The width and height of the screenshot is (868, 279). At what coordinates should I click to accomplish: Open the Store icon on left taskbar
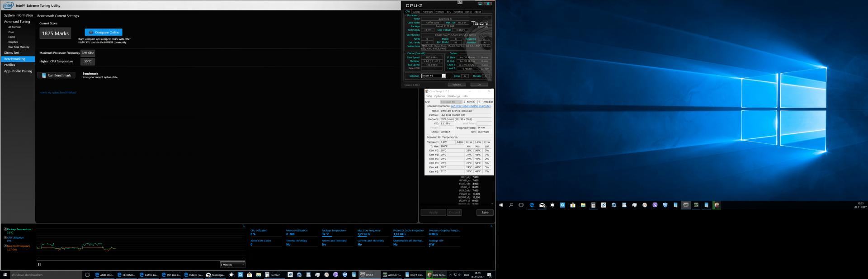(249, 274)
